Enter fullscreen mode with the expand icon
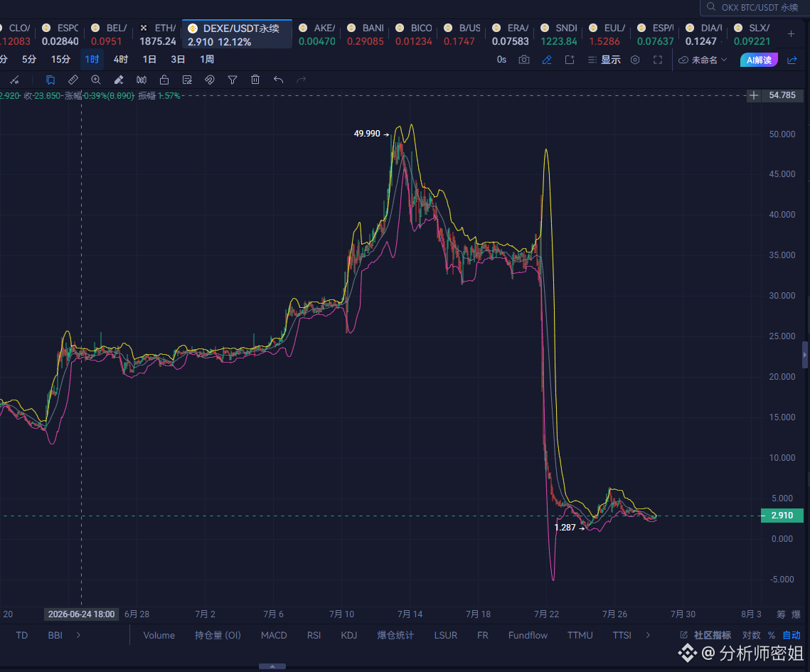This screenshot has width=810, height=672. (x=658, y=60)
